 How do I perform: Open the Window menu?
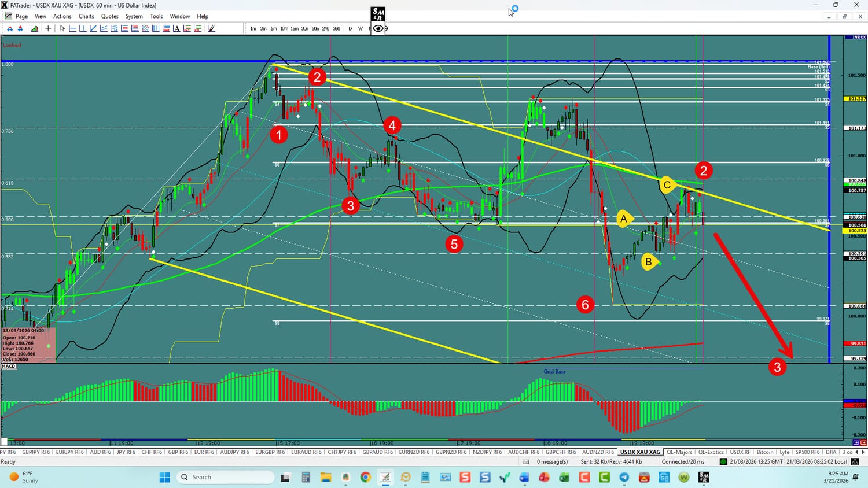click(x=180, y=16)
